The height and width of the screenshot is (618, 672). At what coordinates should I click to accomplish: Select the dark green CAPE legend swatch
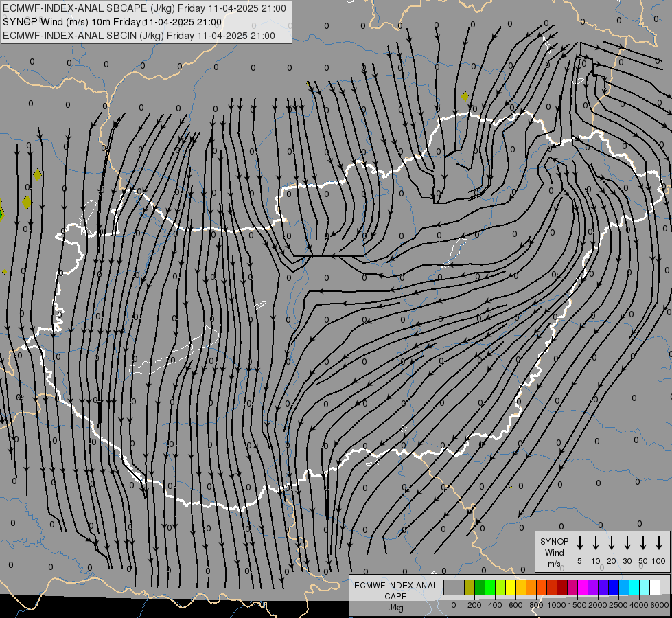pos(480,587)
